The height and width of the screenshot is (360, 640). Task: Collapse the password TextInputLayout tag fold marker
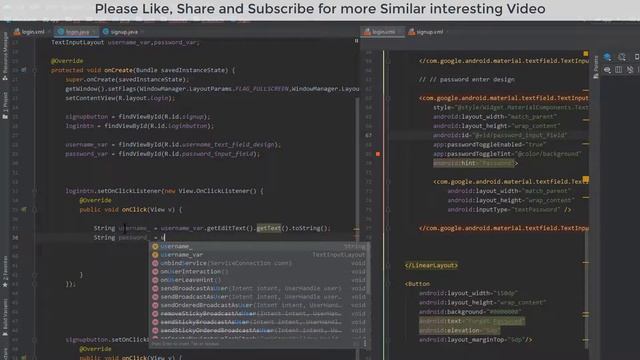[388, 98]
